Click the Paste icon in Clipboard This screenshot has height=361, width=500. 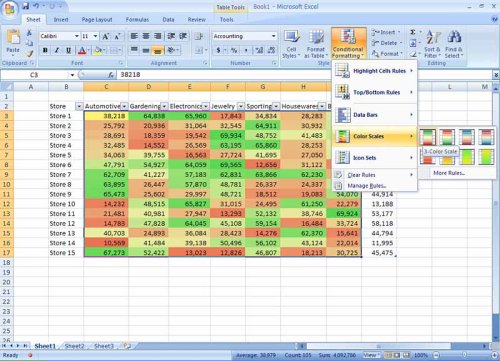tap(13, 41)
